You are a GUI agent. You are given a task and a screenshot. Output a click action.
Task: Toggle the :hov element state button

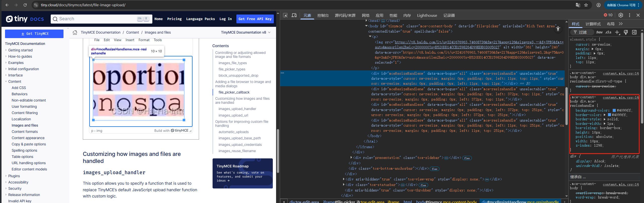[599, 32]
